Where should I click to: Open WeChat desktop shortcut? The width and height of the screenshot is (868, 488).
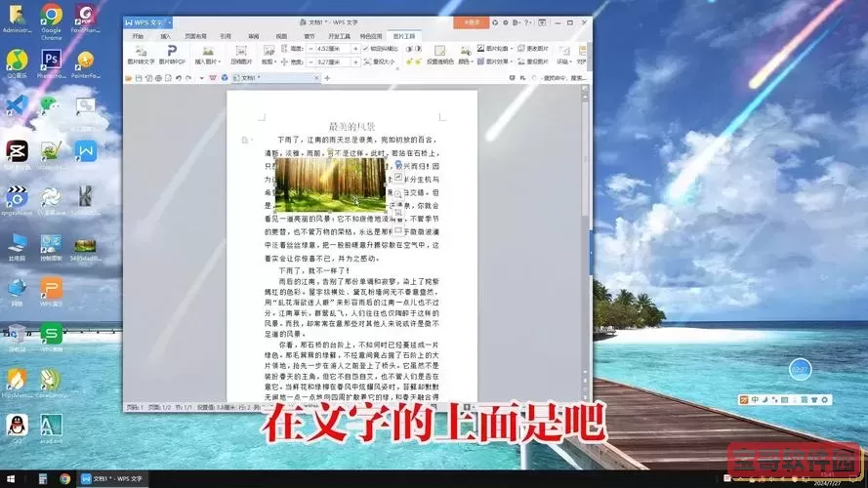pos(51,104)
